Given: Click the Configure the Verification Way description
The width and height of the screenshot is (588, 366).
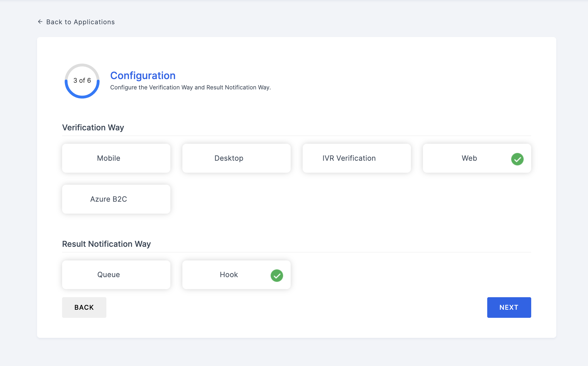Looking at the screenshot, I should click(x=190, y=87).
